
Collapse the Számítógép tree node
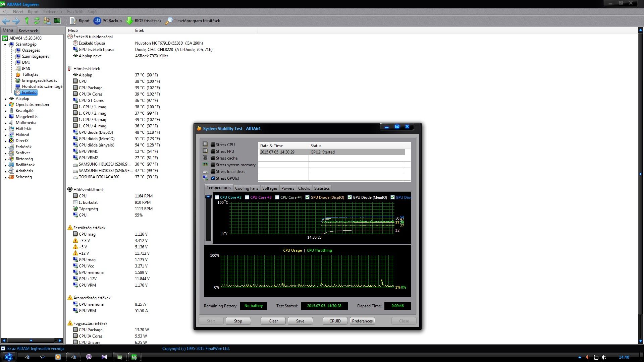(5, 45)
